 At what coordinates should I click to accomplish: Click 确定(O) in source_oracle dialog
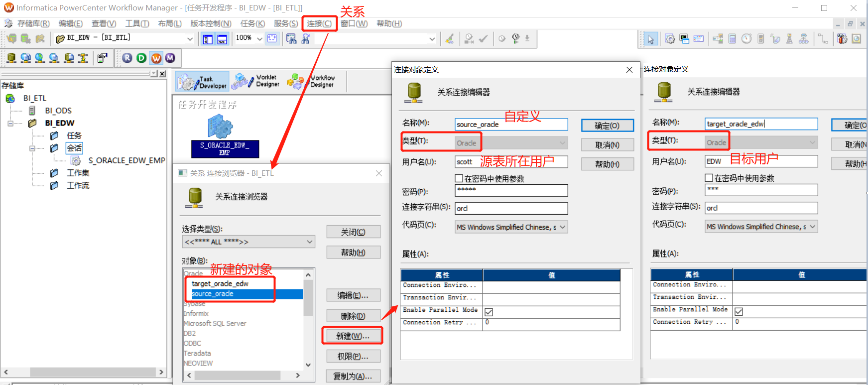click(x=607, y=126)
